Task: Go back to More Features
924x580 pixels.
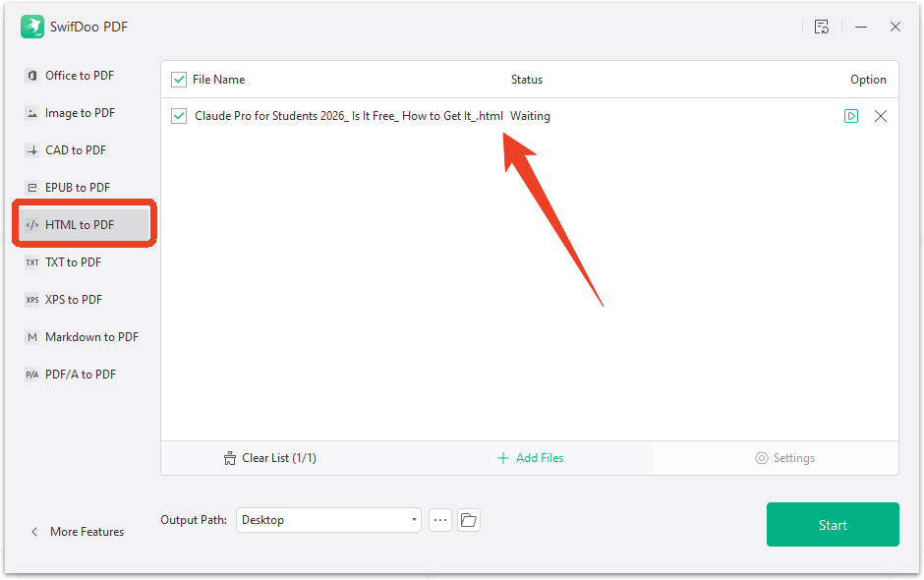Action: point(78,532)
